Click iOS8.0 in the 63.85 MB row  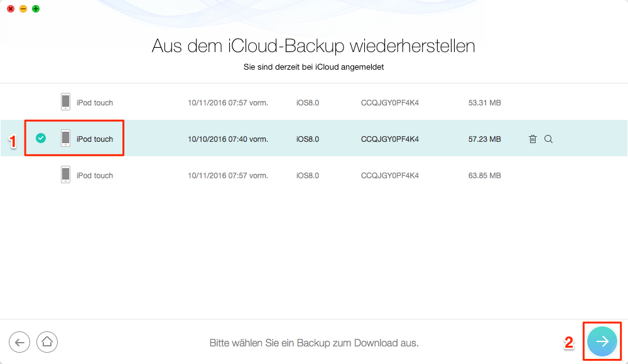click(308, 176)
